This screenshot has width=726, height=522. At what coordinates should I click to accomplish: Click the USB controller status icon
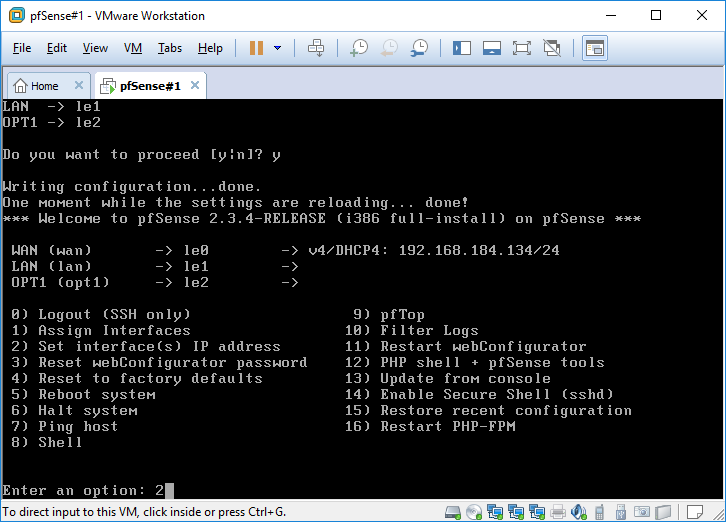pos(621,512)
